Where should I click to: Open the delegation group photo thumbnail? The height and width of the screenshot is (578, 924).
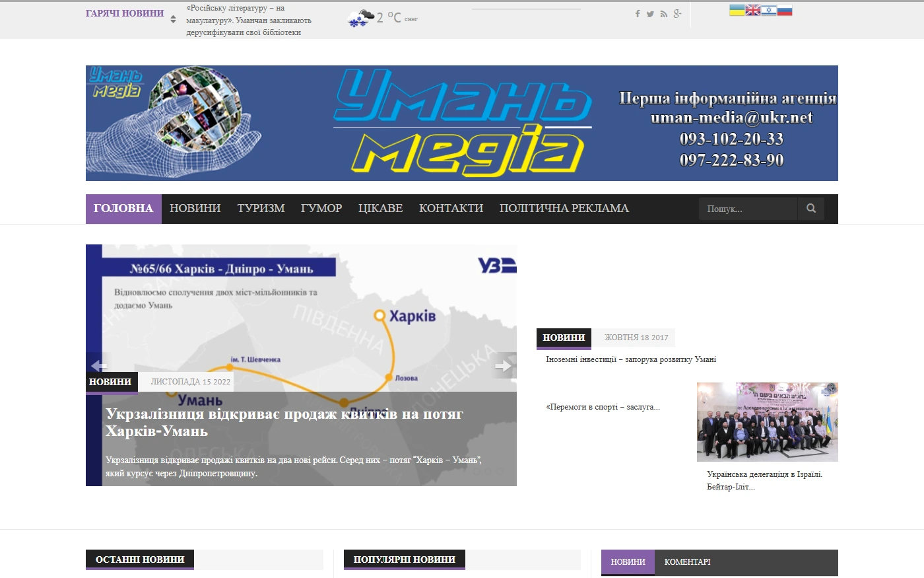coord(768,422)
